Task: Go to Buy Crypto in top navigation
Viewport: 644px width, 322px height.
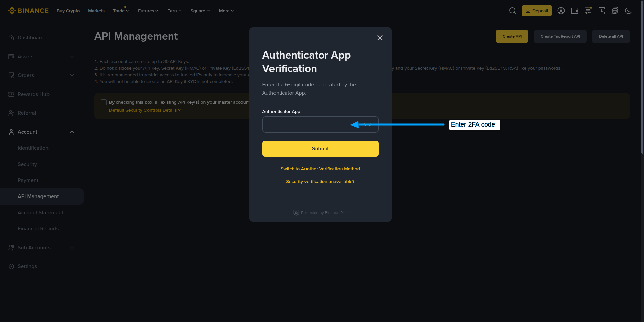Action: (x=68, y=11)
